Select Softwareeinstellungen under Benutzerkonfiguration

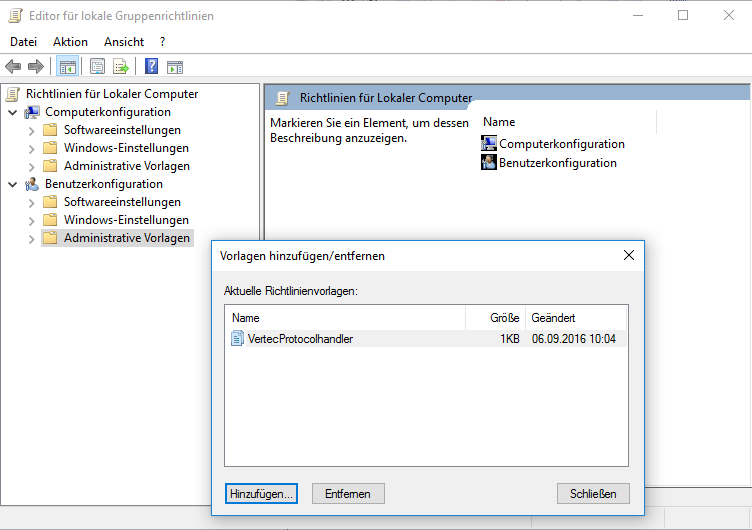121,202
